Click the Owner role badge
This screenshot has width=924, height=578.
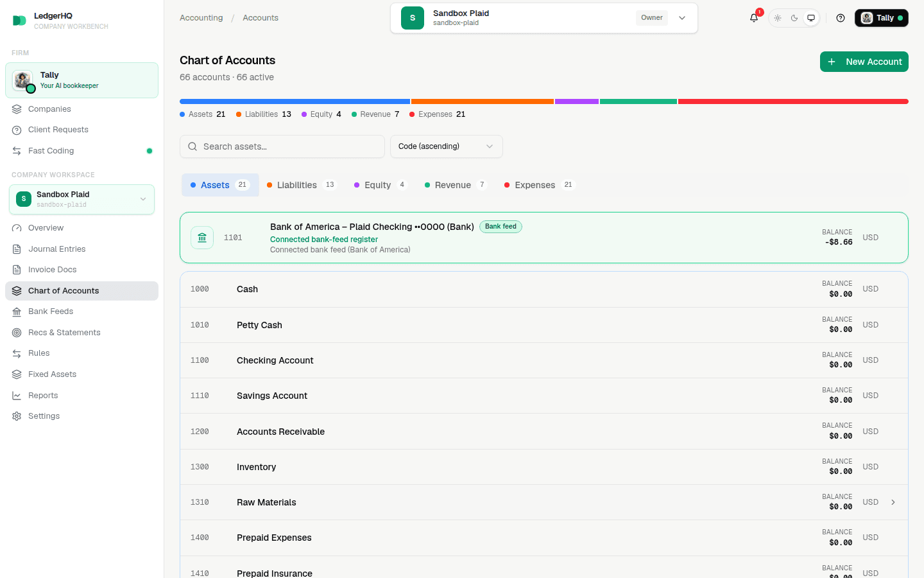coord(652,18)
